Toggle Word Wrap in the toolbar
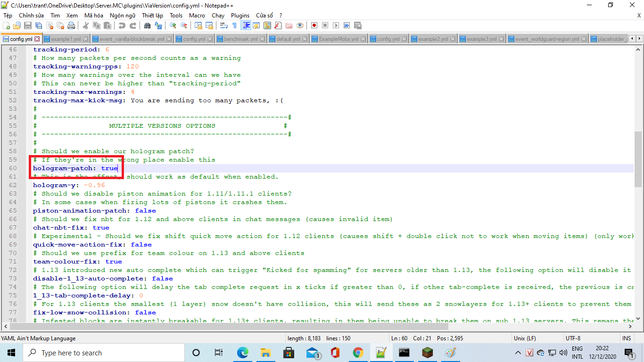The width and height of the screenshot is (644, 362). point(224,25)
